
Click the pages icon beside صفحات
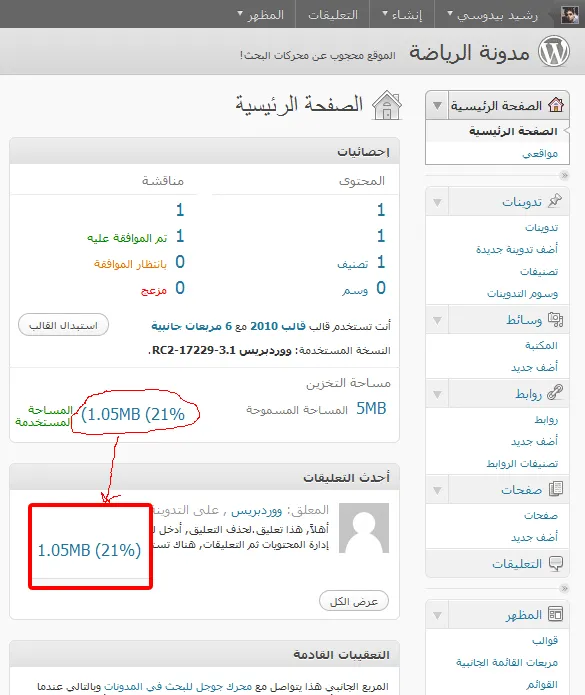point(556,489)
